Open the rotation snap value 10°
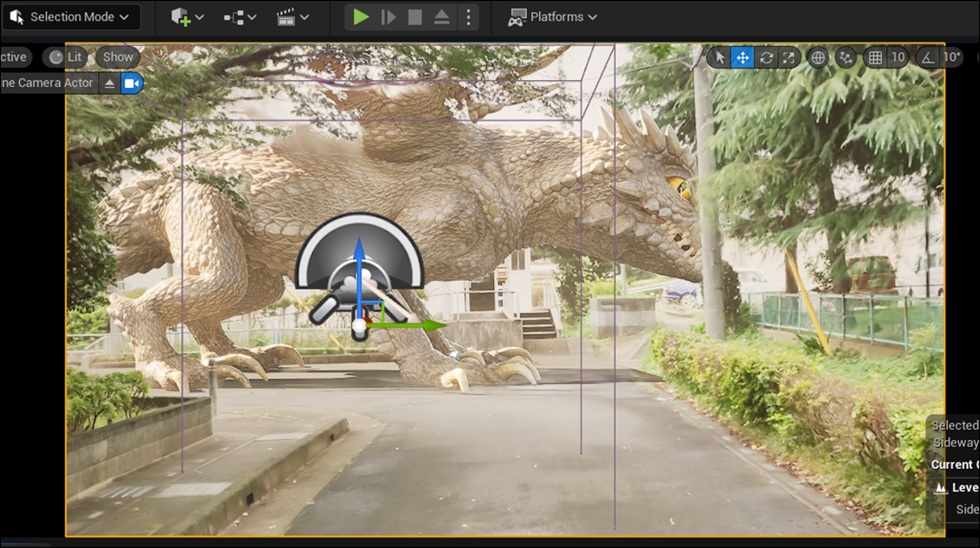The image size is (980, 548). (x=952, y=57)
